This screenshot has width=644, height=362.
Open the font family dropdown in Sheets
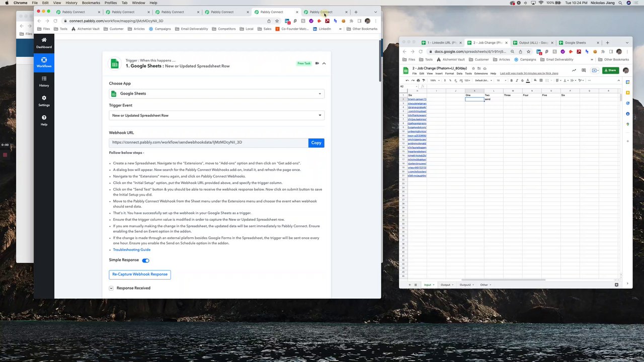[x=485, y=80]
